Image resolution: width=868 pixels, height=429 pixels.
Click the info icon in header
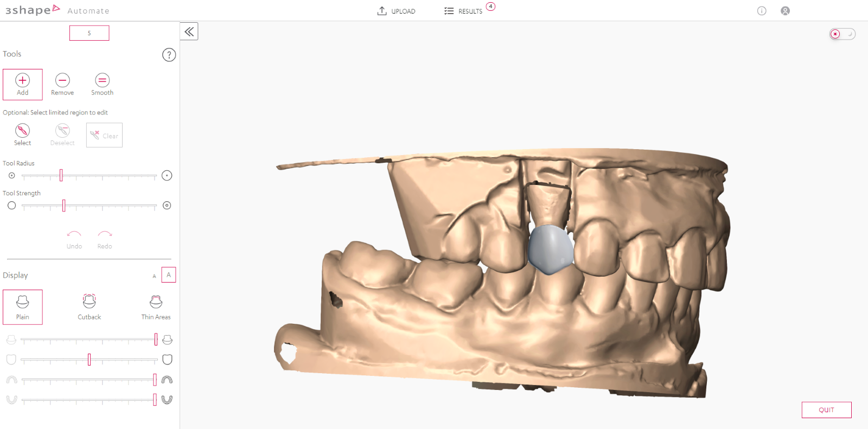[762, 11]
